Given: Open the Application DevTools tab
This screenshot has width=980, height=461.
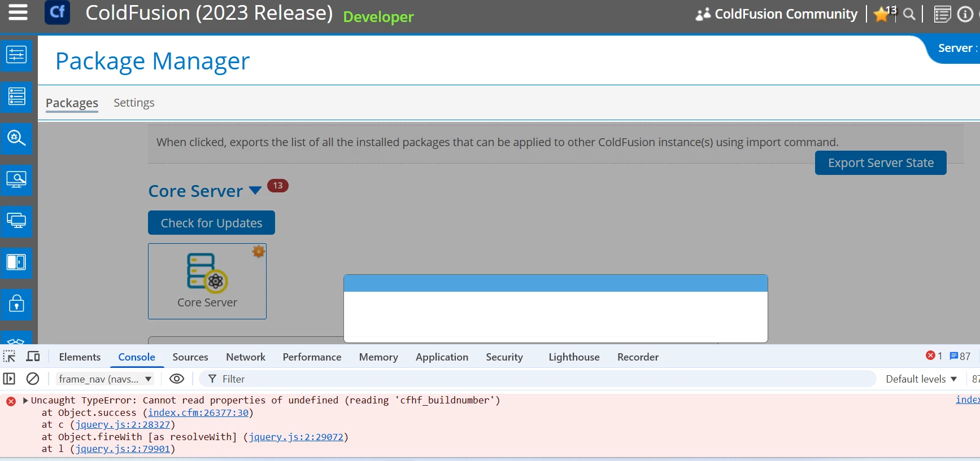Looking at the screenshot, I should point(442,357).
